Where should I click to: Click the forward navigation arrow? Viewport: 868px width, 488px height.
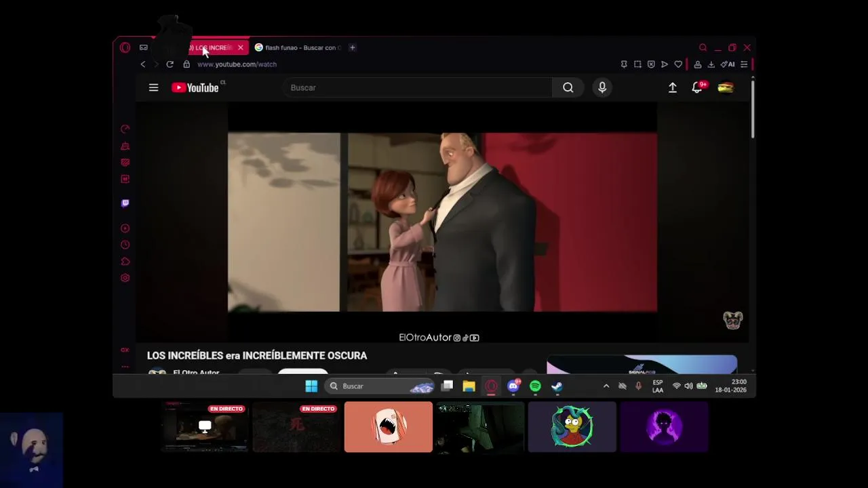tap(155, 64)
